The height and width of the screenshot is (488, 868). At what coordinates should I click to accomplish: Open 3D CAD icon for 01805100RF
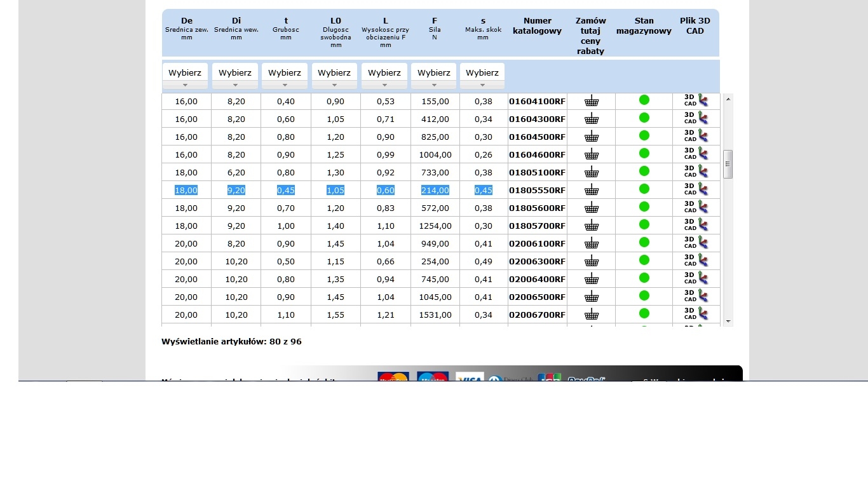click(x=696, y=172)
